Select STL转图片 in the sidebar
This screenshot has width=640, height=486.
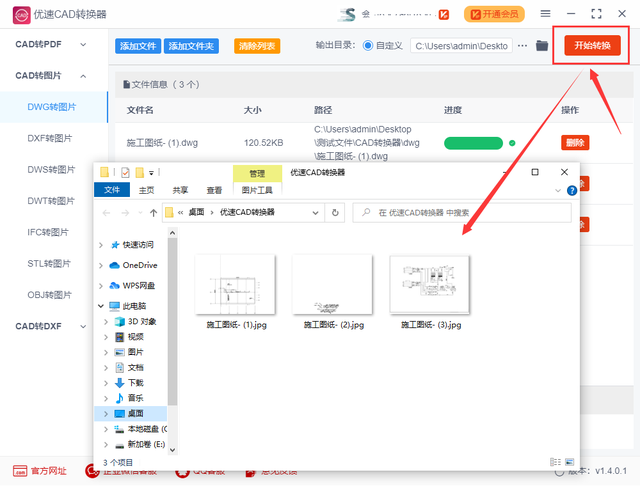49,264
